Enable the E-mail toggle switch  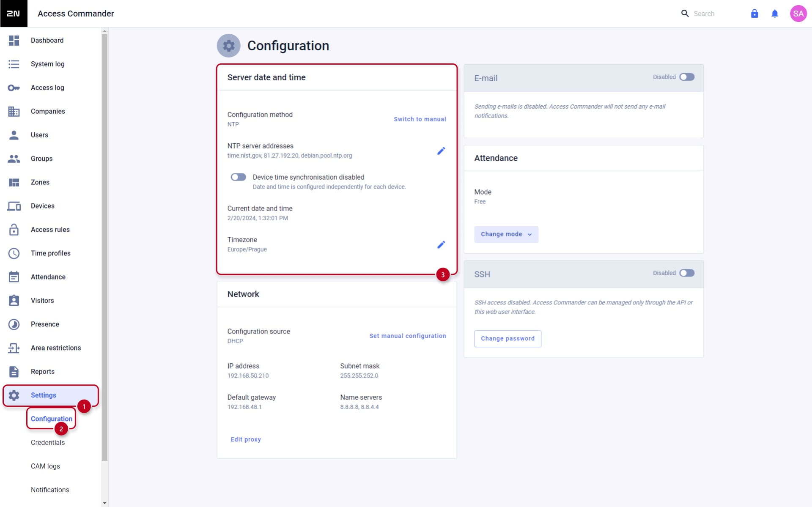click(x=687, y=77)
